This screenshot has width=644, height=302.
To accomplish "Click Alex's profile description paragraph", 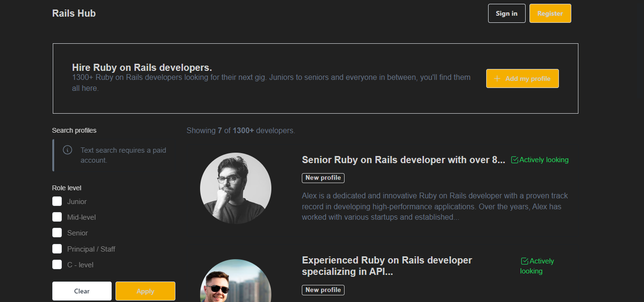I will click(435, 206).
